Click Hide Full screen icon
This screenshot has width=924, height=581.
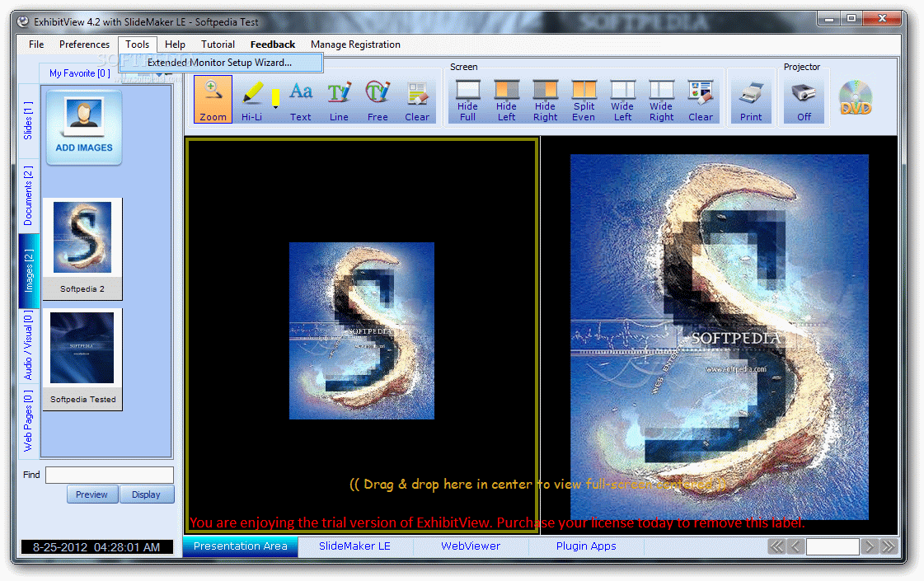468,101
